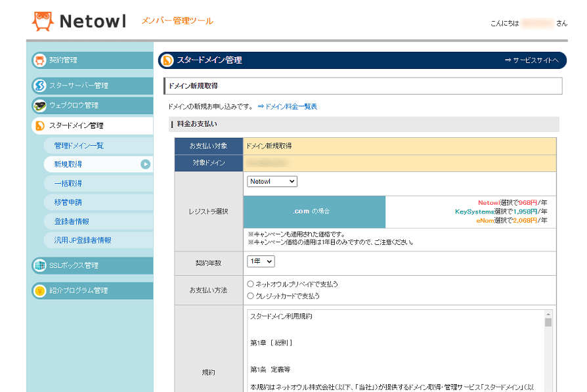The image size is (587, 392).
Task: Click the WebCrow management crow icon
Action: (39, 106)
